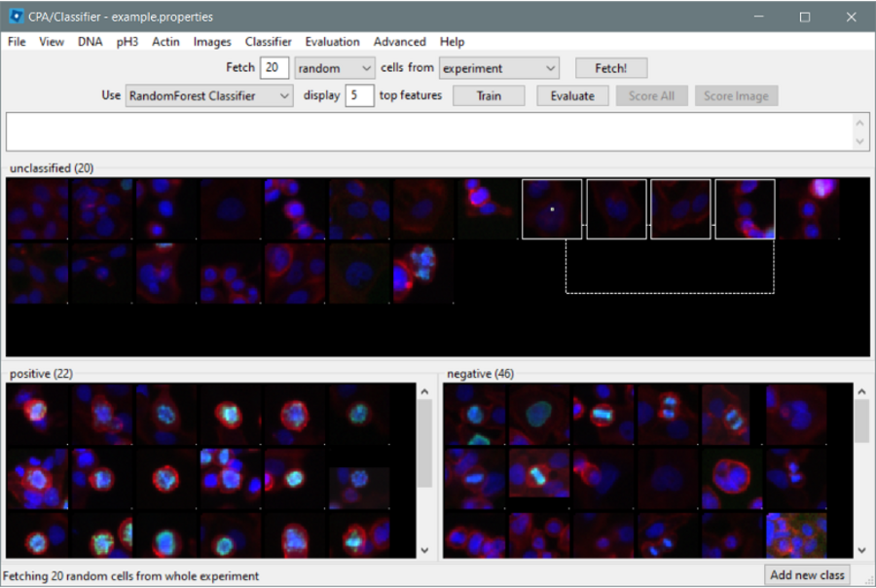Expand the random fetch-mode dropdown
876x588 pixels.
[x=335, y=68]
